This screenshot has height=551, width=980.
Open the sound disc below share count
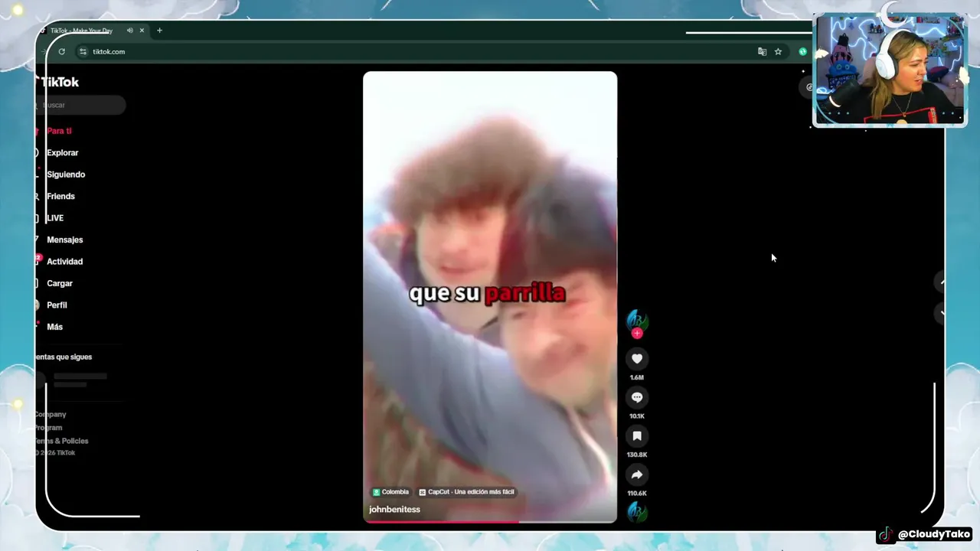637,512
